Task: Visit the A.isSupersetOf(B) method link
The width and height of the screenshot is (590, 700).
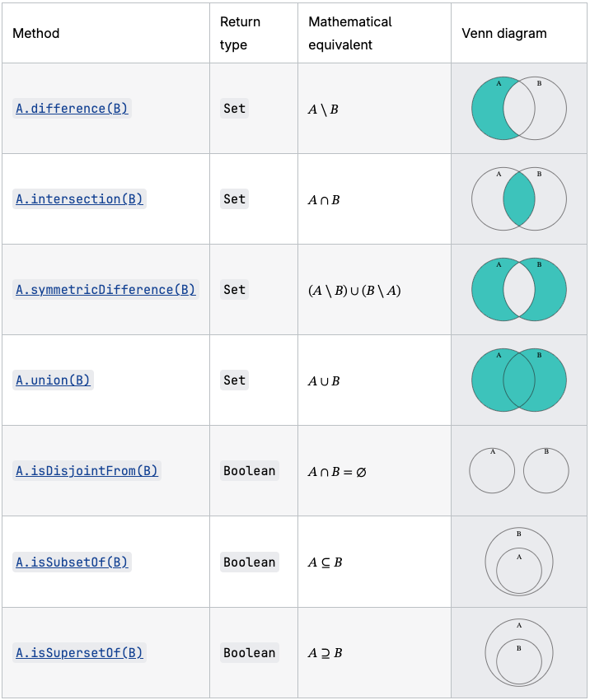Action: 79,653
